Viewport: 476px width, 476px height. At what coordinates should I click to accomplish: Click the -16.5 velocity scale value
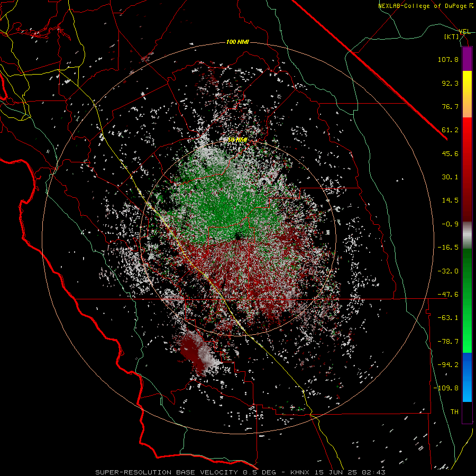tap(448, 248)
